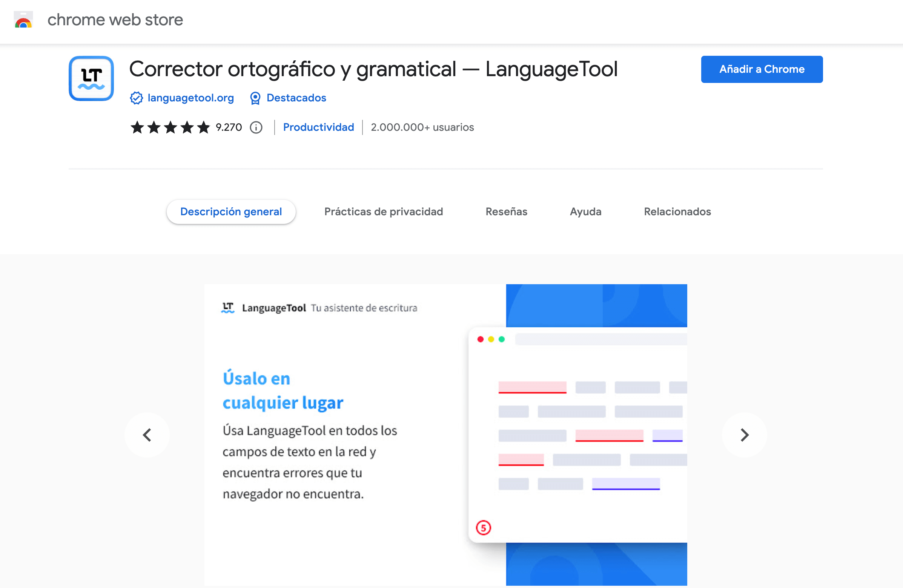
Task: Open the Ayuda tab
Action: (585, 211)
